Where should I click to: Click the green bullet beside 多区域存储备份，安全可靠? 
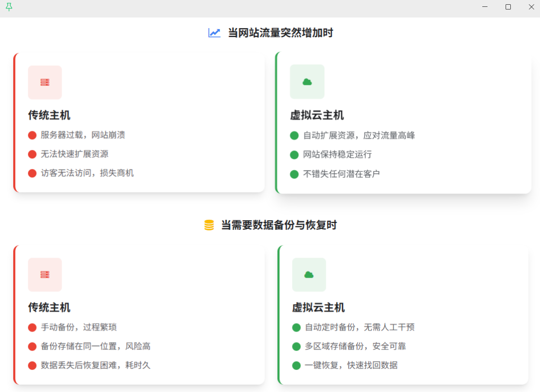296,346
